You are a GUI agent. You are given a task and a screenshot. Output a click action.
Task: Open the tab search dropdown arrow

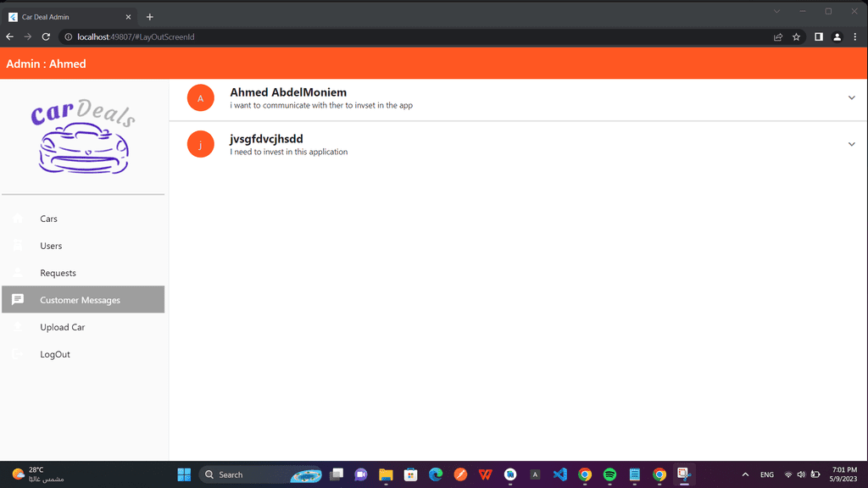click(x=776, y=11)
